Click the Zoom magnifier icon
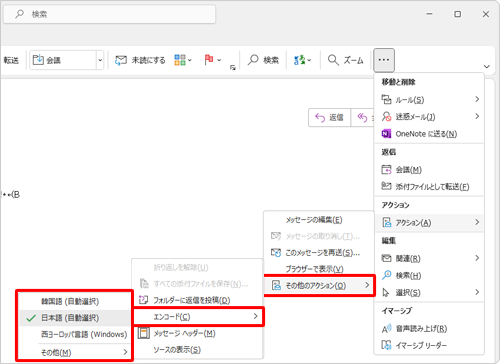 click(x=333, y=60)
